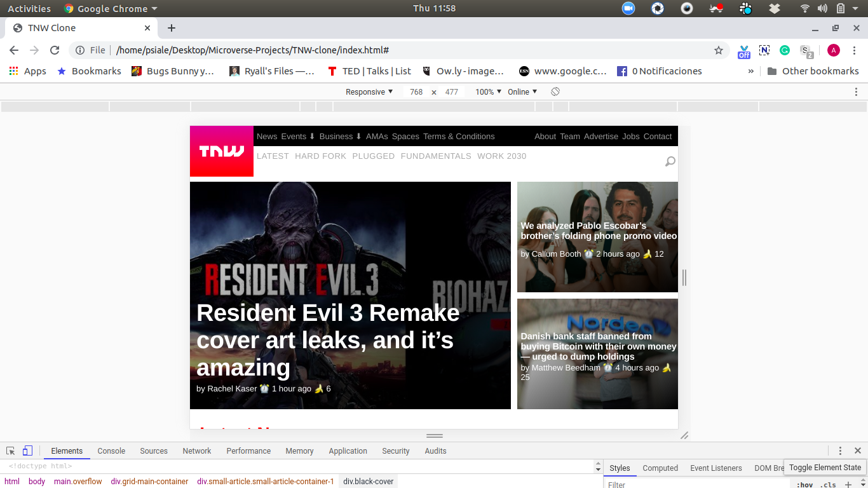Close the TNW Clone tab
868x488 pixels.
147,28
